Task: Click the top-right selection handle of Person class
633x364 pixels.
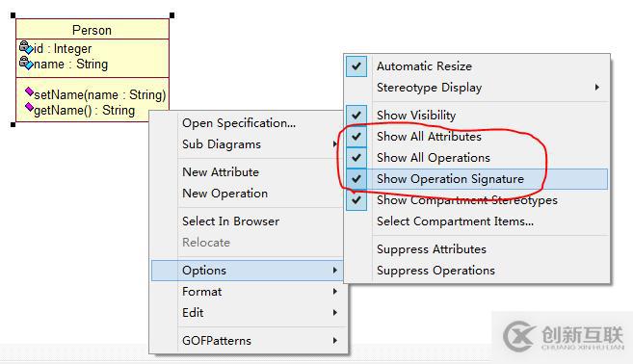Action: click(171, 15)
